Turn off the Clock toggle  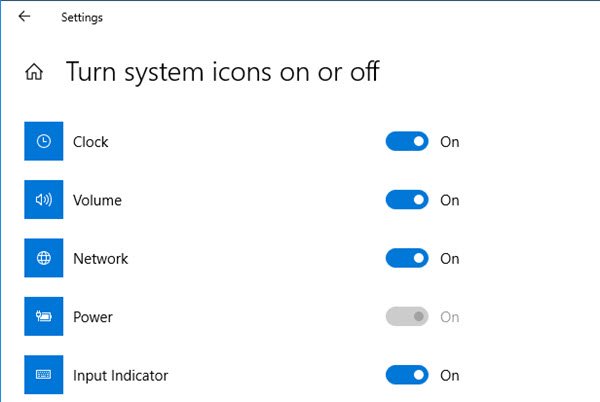click(407, 142)
